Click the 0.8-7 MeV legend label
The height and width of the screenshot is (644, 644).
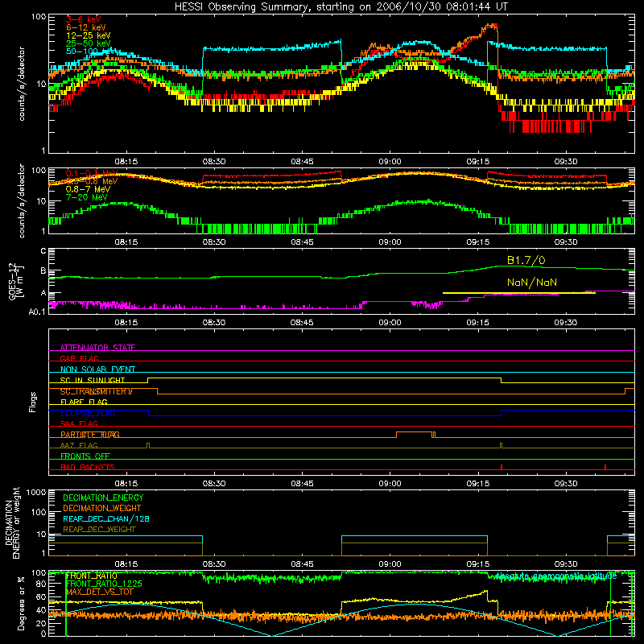point(88,189)
